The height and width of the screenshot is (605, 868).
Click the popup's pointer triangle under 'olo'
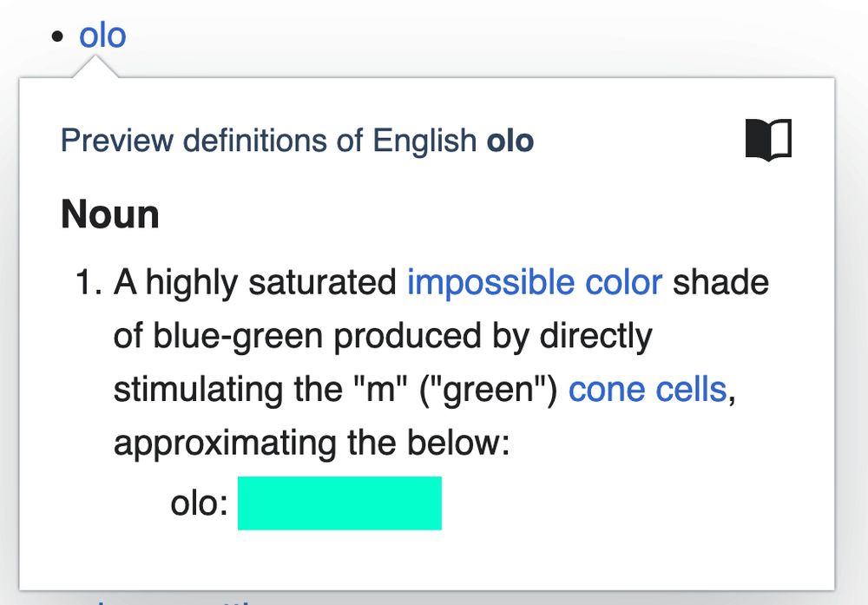[95, 67]
